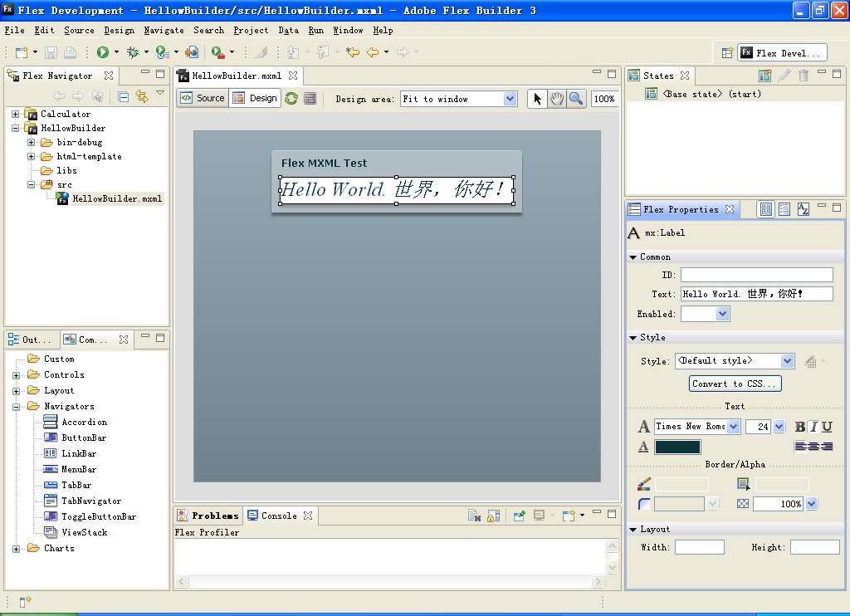
Task: Open the alpha 100% dropdown
Action: [x=812, y=504]
